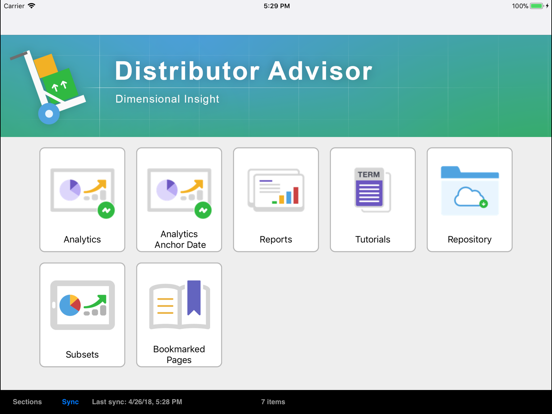Click the '7 items' count text

[x=273, y=402]
